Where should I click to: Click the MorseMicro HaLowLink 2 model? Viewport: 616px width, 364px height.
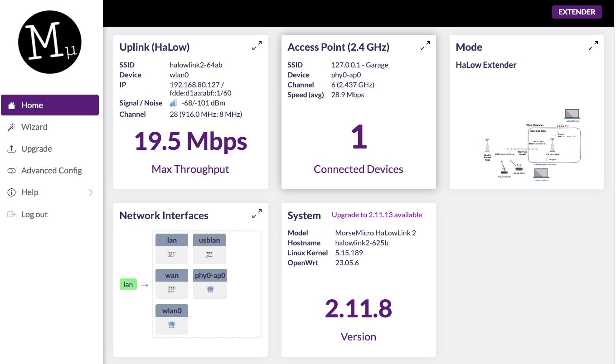click(x=375, y=233)
